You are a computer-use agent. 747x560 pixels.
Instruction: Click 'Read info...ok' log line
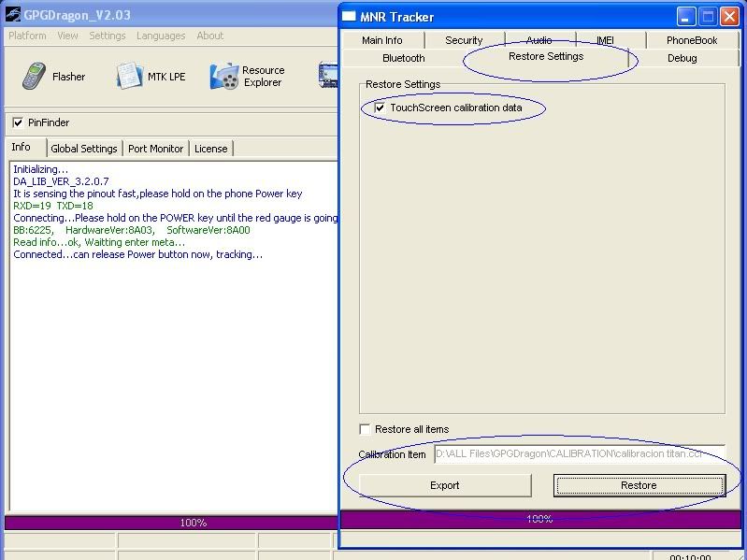pos(99,242)
